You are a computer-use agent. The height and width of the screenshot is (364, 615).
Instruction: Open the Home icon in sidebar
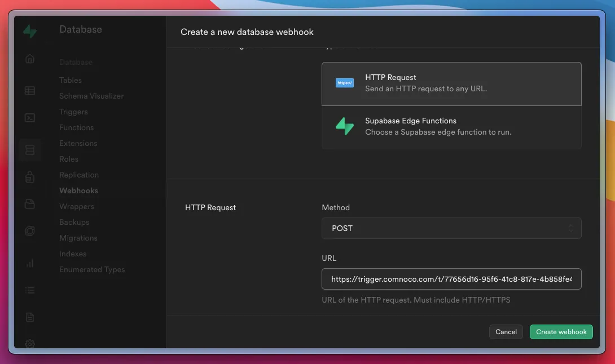[30, 59]
